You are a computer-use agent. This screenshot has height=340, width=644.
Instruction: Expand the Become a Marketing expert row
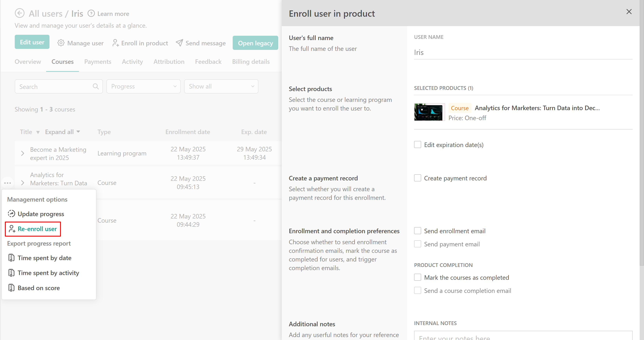(x=23, y=153)
